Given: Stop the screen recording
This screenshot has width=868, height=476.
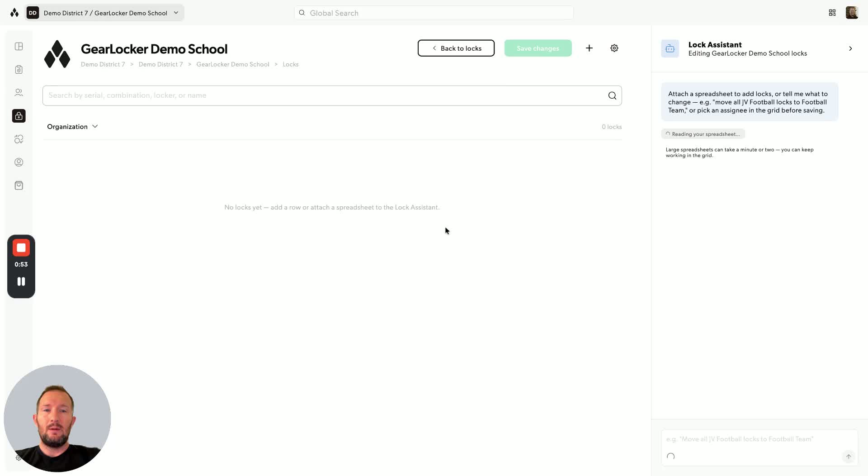Looking at the screenshot, I should (21, 248).
